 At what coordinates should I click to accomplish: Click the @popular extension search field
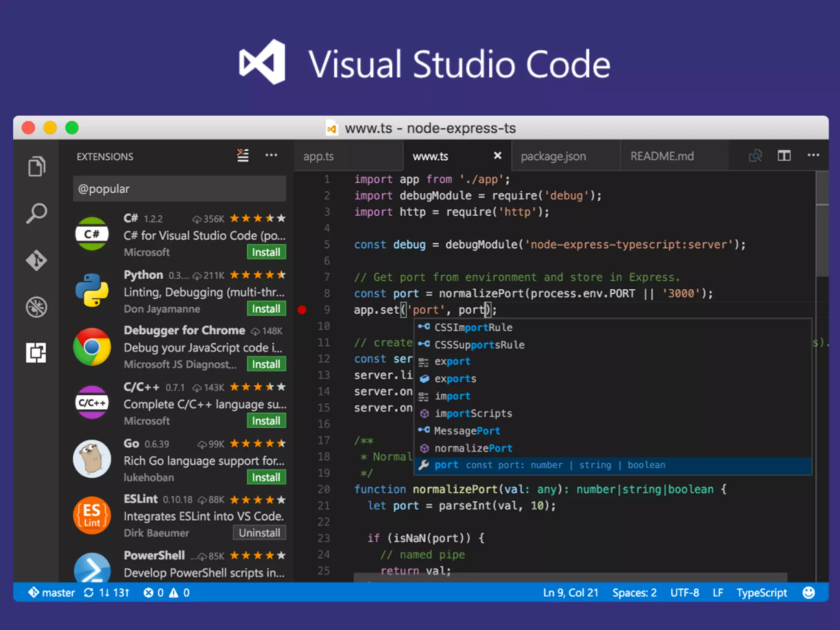pyautogui.click(x=179, y=189)
